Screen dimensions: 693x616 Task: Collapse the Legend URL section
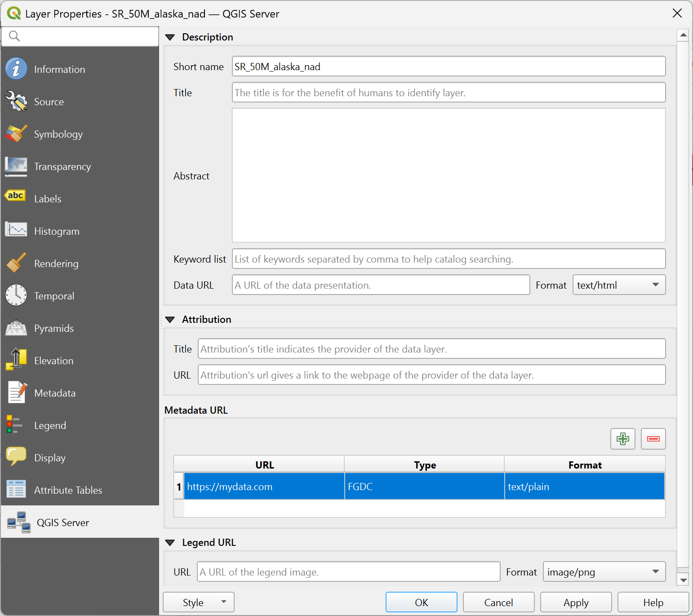170,543
